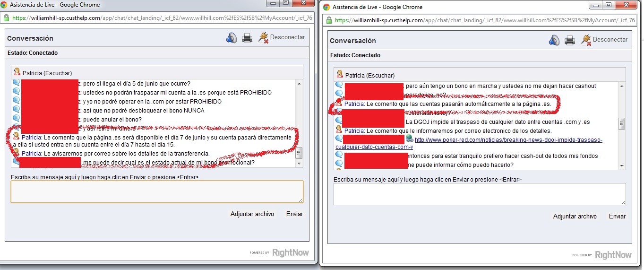
Task: Maximize the left Chrome window
Action: [x=286, y=3]
